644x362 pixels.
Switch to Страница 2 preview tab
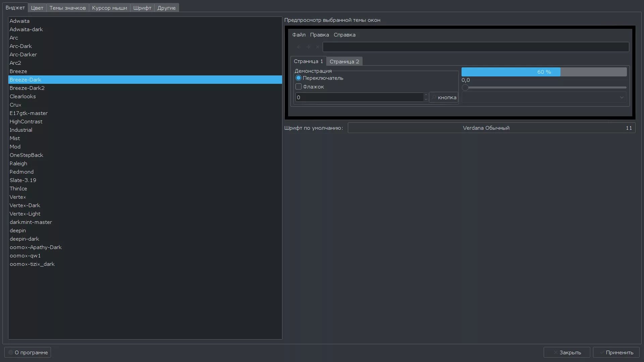(x=344, y=61)
